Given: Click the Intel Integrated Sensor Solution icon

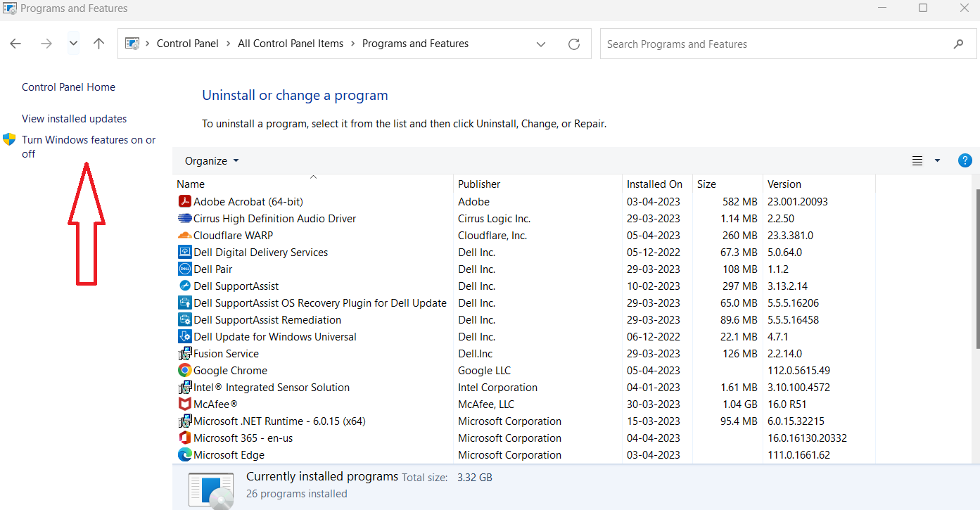Looking at the screenshot, I should click(185, 388).
